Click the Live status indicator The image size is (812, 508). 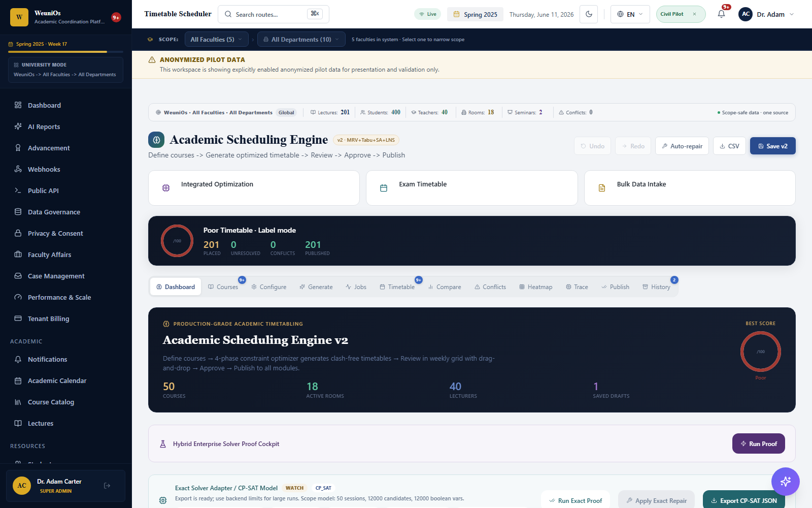428,14
